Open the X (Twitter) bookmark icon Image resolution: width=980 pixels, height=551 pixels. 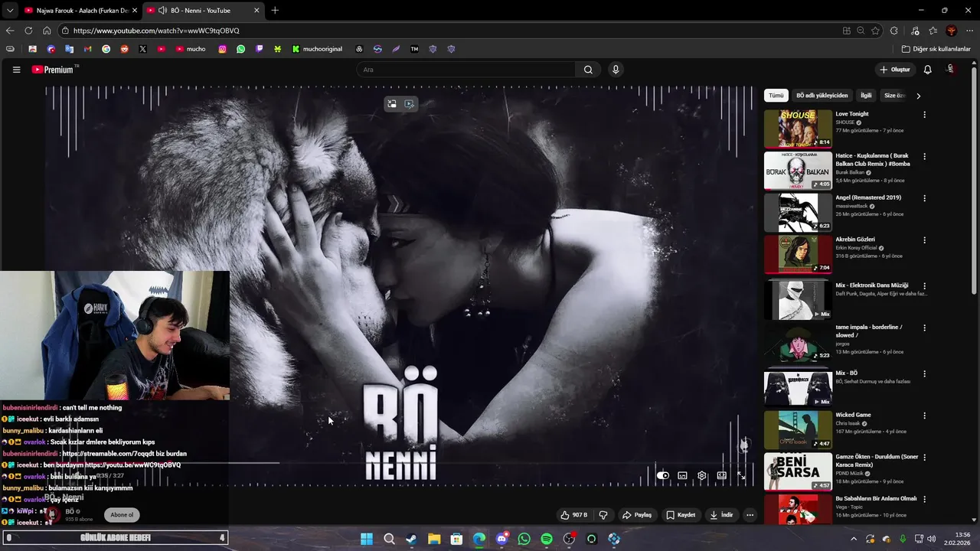coord(142,49)
